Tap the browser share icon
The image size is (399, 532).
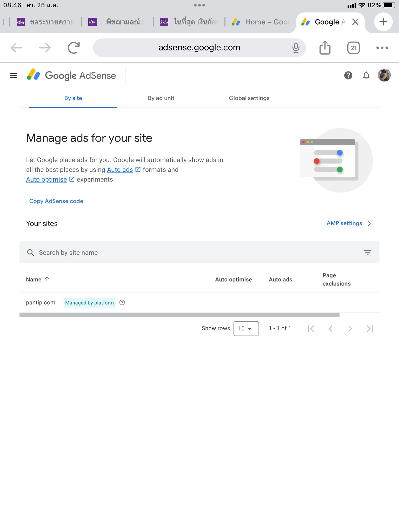pos(325,48)
